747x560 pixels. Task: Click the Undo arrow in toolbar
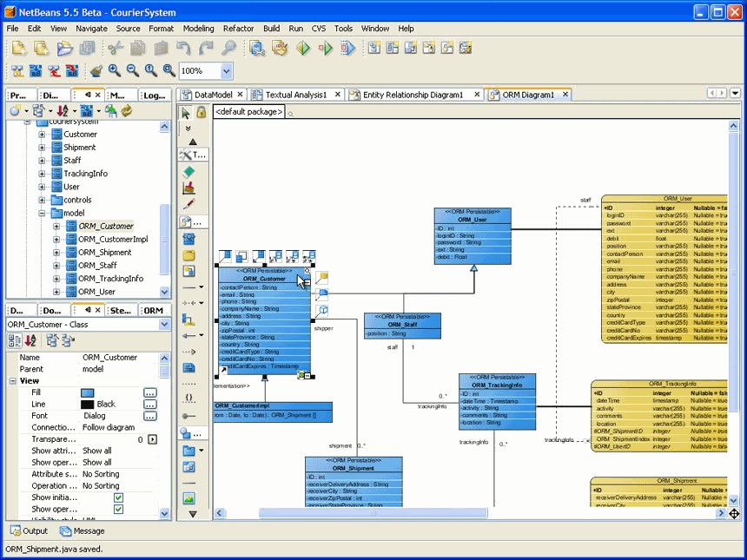coord(183,49)
